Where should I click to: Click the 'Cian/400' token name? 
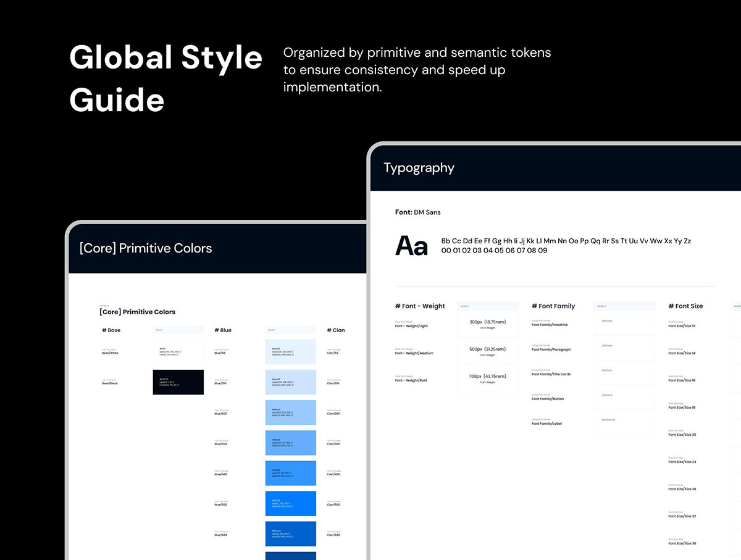coord(334,474)
